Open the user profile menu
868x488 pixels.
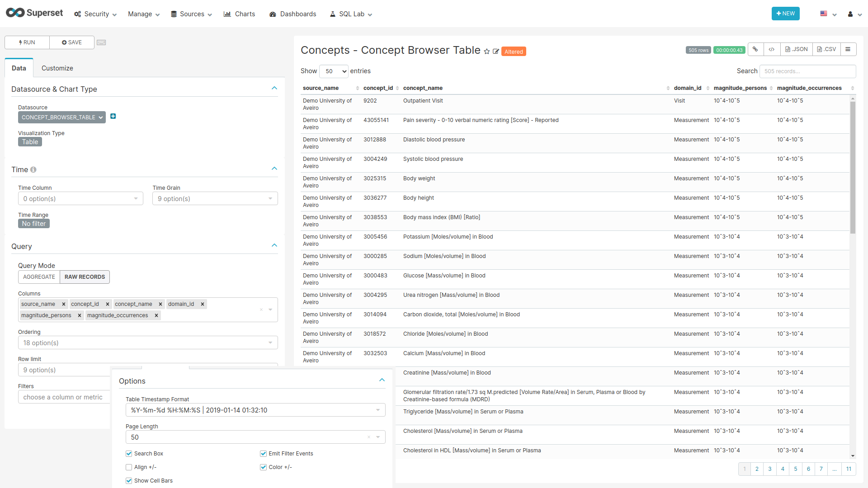854,14
